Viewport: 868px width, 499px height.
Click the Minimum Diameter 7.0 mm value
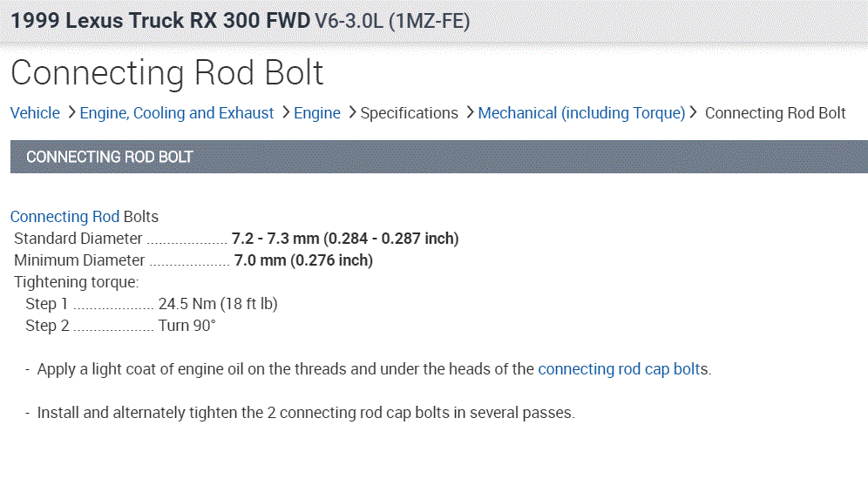(x=303, y=260)
